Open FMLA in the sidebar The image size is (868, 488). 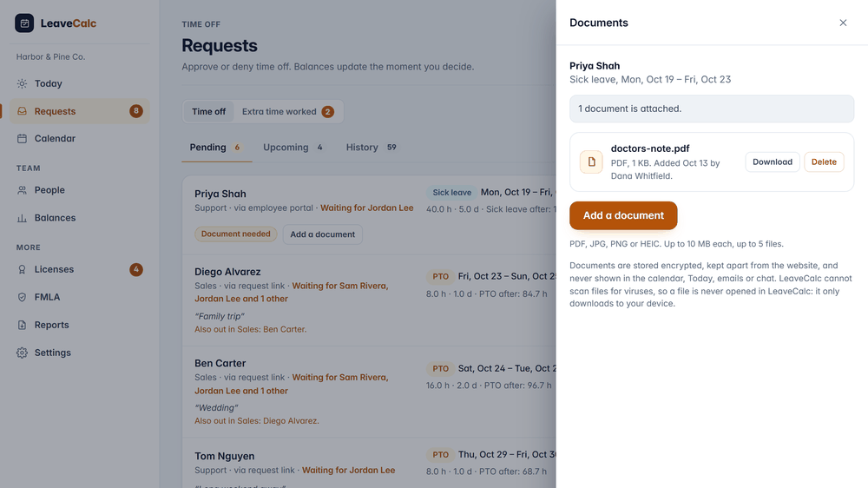pos(80,297)
